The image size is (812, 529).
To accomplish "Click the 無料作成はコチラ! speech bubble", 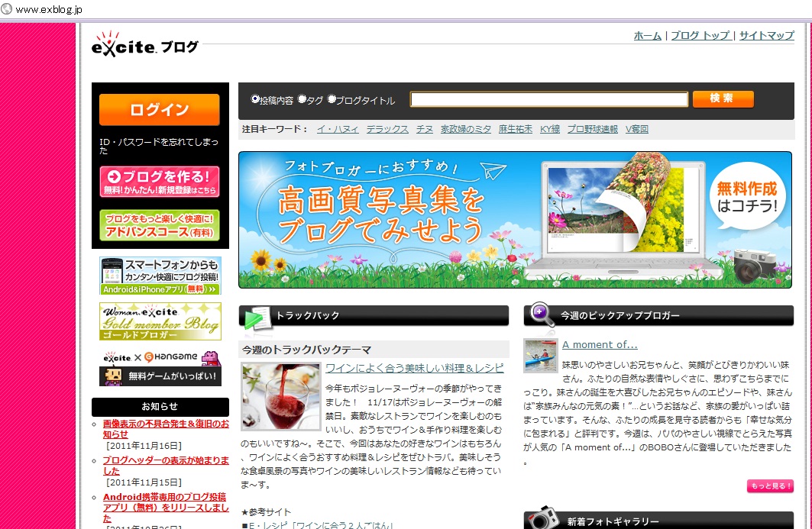I will 747,197.
